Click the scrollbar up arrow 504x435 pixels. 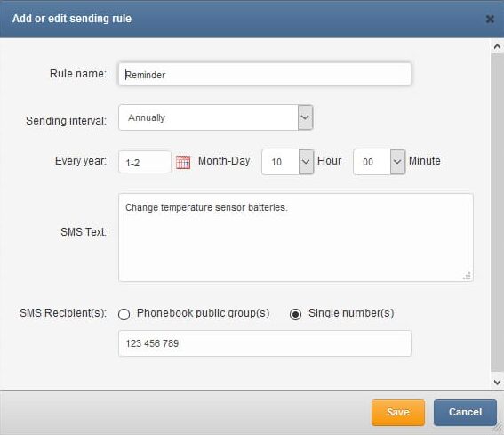tap(497, 47)
